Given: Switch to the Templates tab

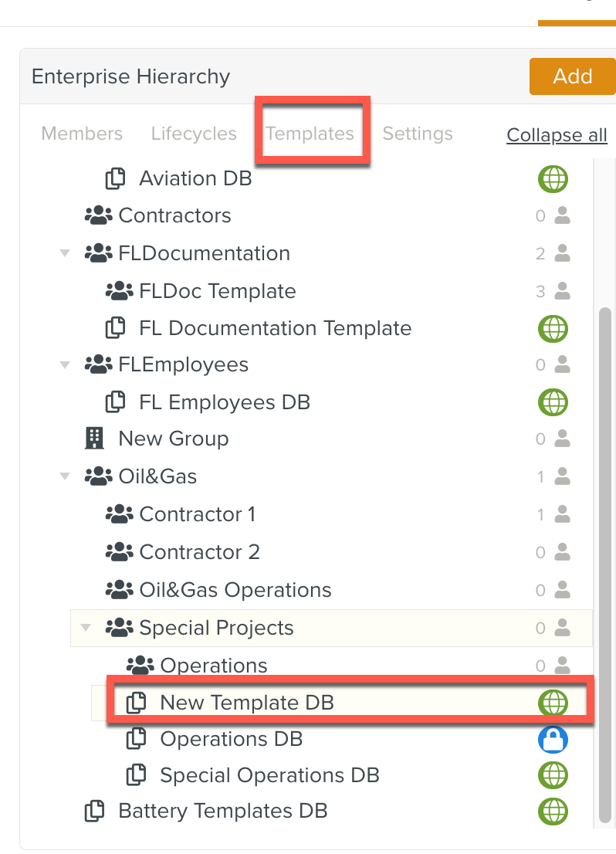Looking at the screenshot, I should click(x=311, y=133).
